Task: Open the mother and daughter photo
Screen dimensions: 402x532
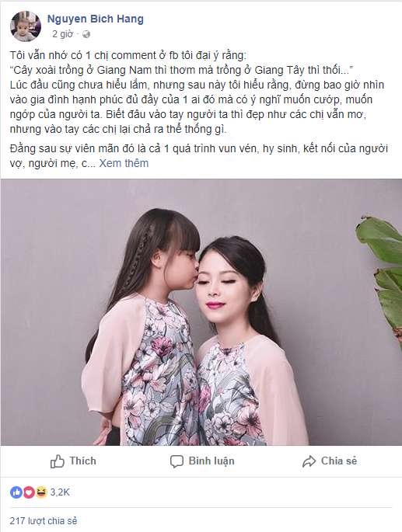Action: (201, 312)
